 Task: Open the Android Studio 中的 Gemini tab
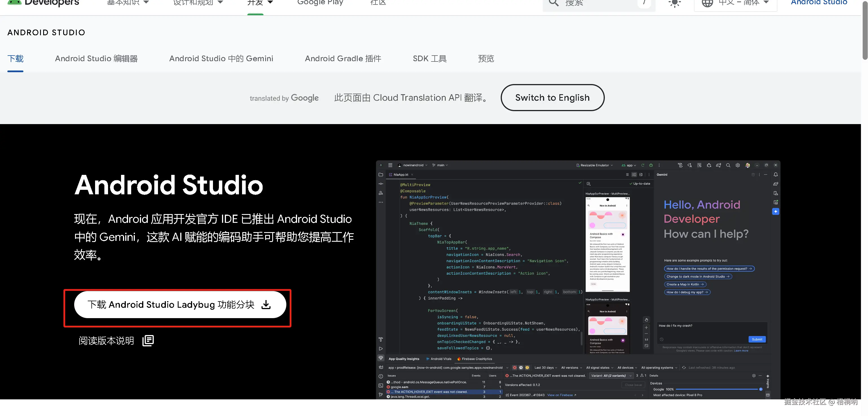[x=221, y=59]
